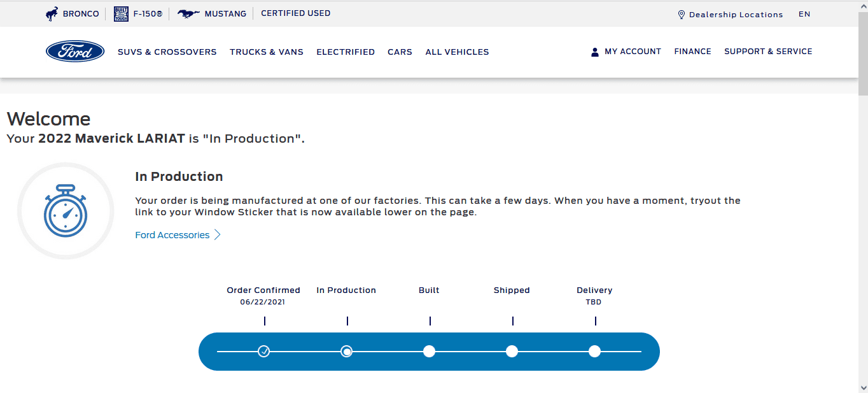
Task: Follow the Ford Accessories link
Action: [x=172, y=235]
